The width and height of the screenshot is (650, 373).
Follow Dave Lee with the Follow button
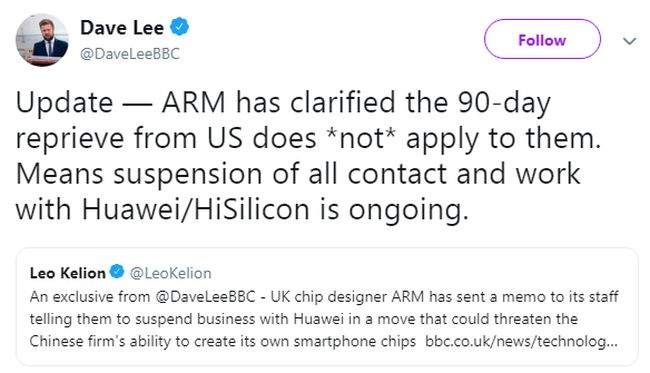click(x=542, y=39)
